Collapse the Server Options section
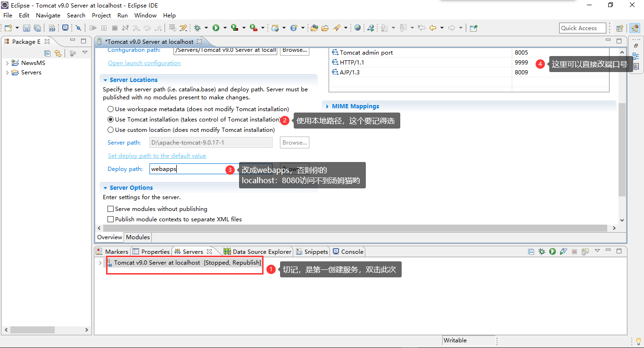Viewport: 644px width, 348px height. [x=105, y=188]
